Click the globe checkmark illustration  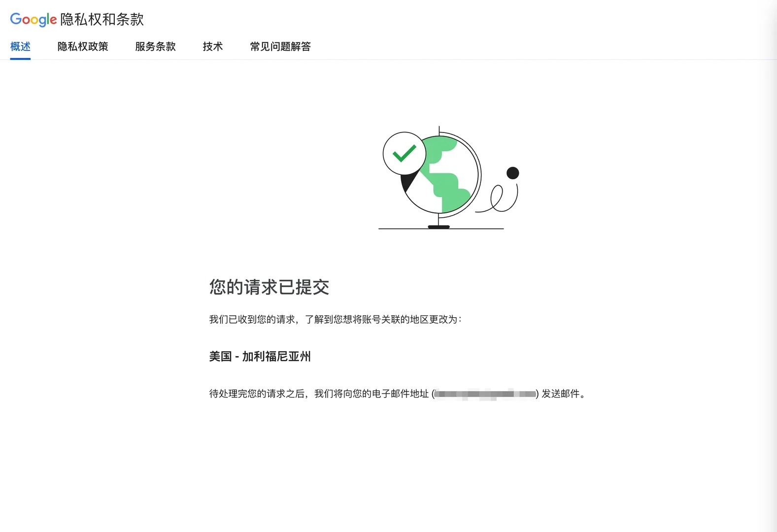click(448, 177)
